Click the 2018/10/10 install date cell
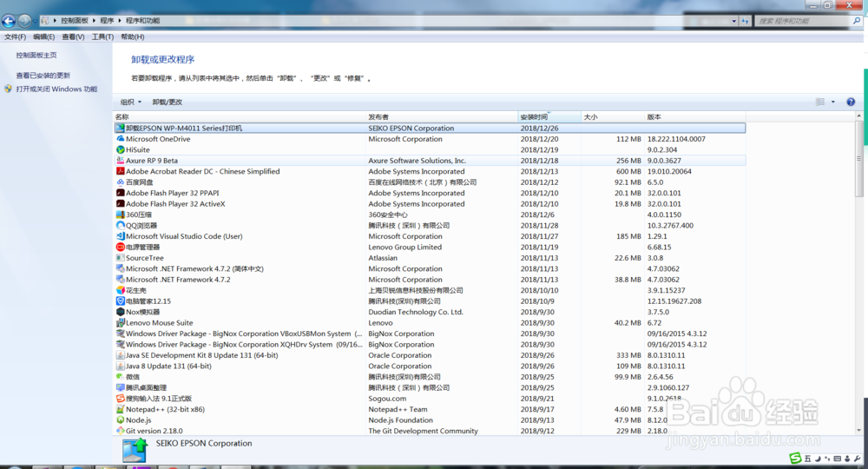This screenshot has height=469, width=868. 539,290
